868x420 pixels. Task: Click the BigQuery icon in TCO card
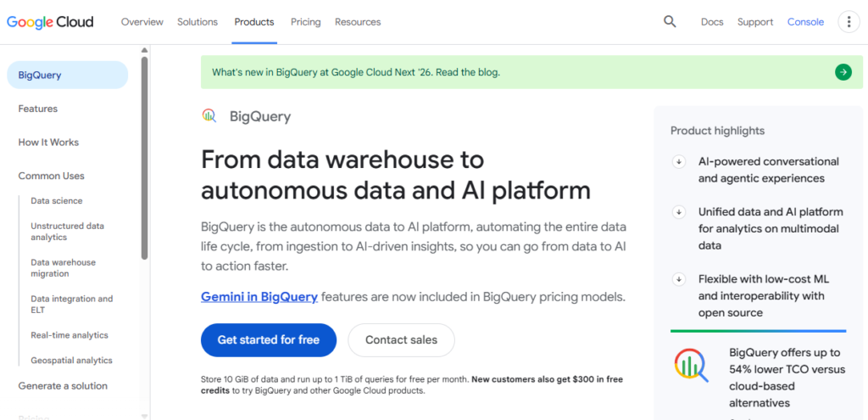click(692, 365)
